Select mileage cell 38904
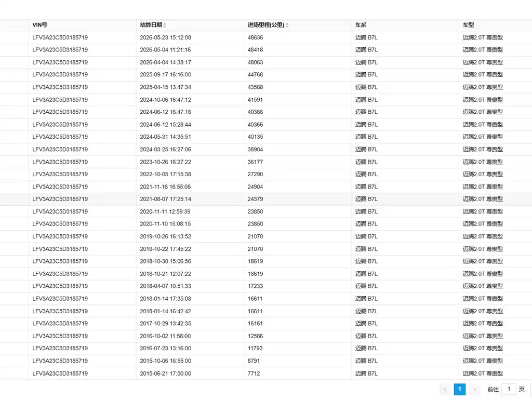532x399 pixels. coord(255,149)
